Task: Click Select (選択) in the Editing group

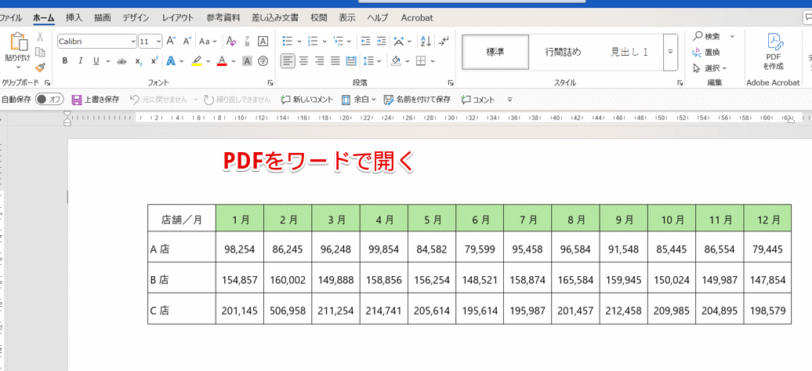Action: click(x=709, y=68)
